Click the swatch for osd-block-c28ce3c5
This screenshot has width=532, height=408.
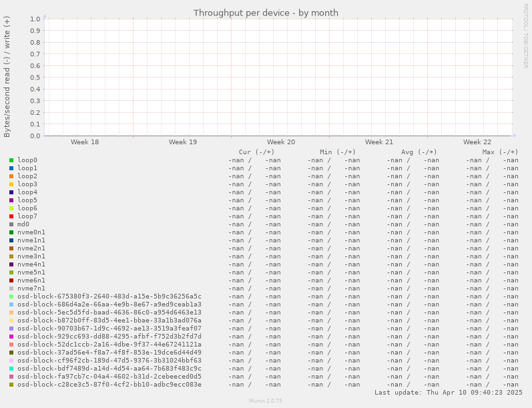pyautogui.click(x=11, y=385)
